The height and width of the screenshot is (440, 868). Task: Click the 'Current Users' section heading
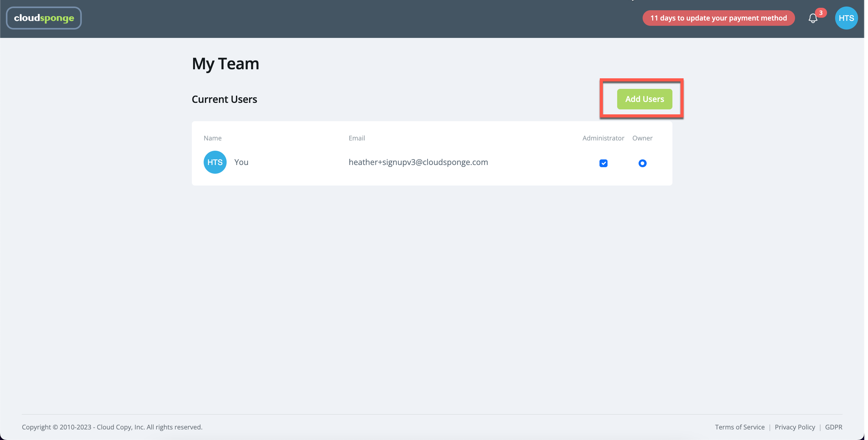pos(224,99)
